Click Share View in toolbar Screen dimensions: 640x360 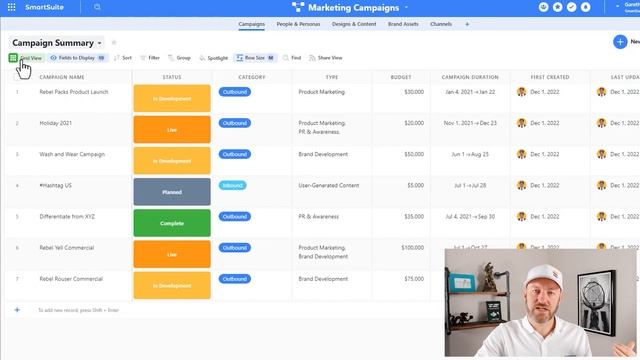point(326,58)
